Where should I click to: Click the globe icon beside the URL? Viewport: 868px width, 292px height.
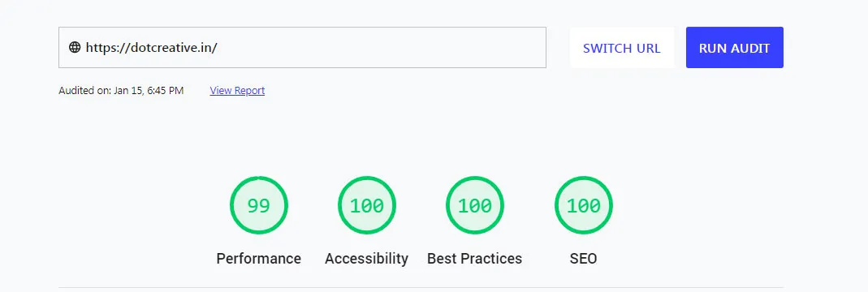[x=75, y=47]
